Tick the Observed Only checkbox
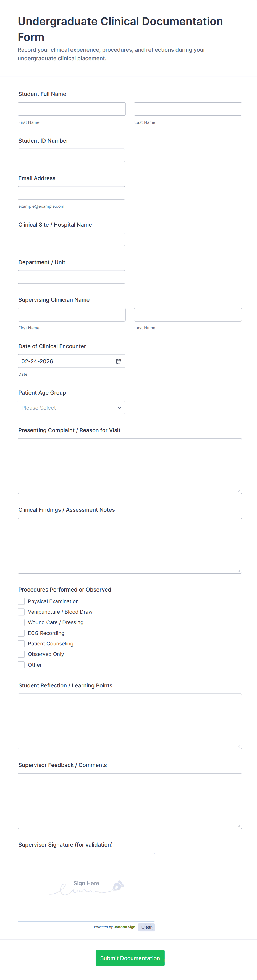Viewport: 257px width, 980px height. (x=21, y=654)
